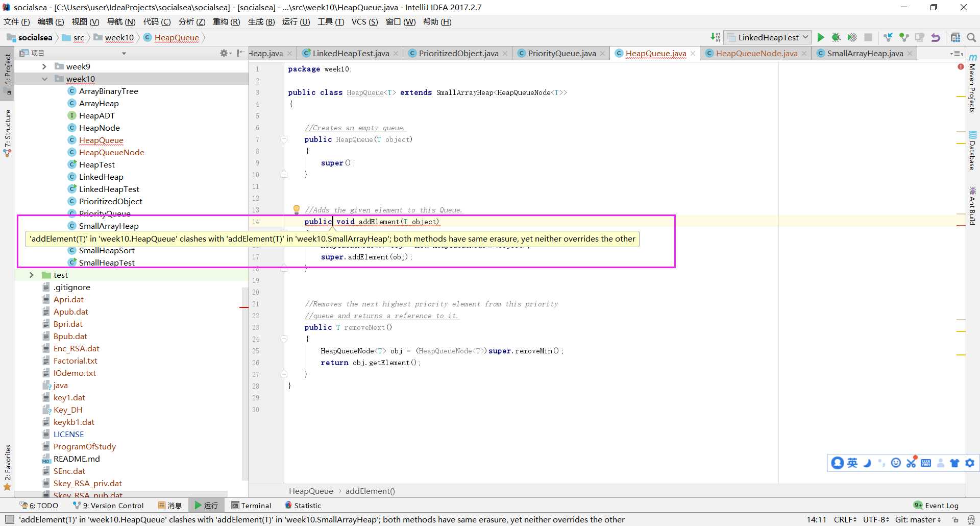This screenshot has height=526, width=980.
Task: Open 文件 (F) menu
Action: [17, 21]
